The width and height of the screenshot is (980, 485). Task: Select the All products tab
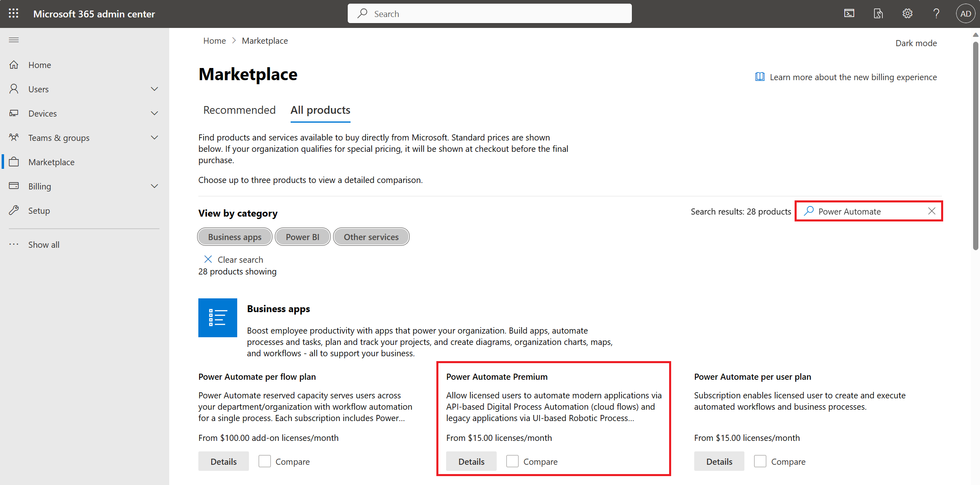click(x=321, y=109)
